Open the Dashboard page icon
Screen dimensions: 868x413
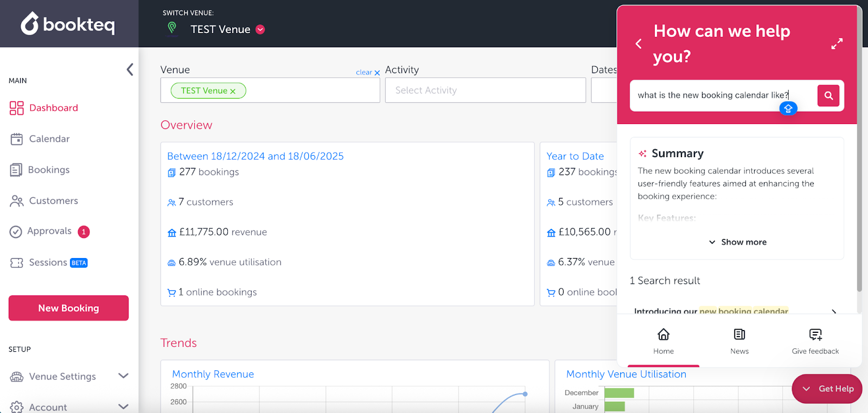pos(17,108)
